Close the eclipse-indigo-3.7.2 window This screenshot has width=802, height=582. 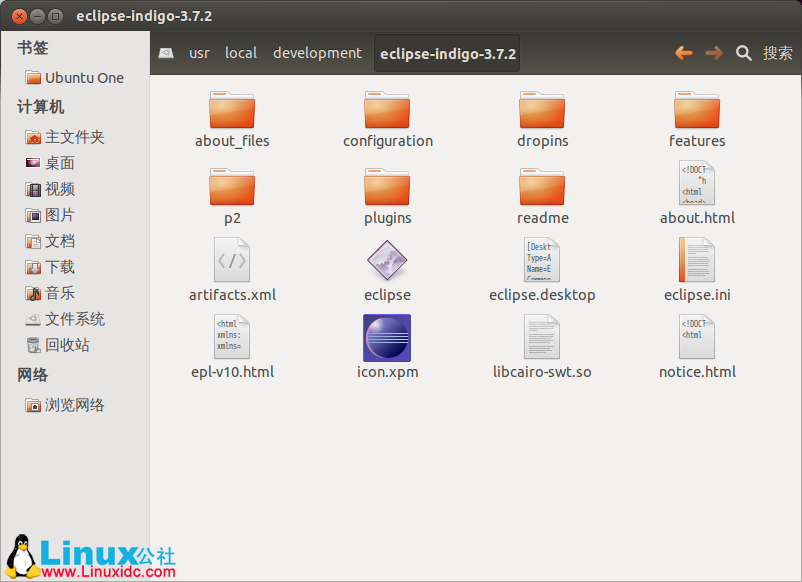pos(19,16)
